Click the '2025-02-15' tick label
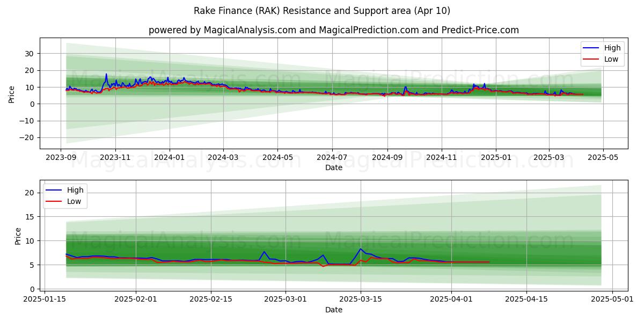Screen dimensions: 644x322 [210, 299]
